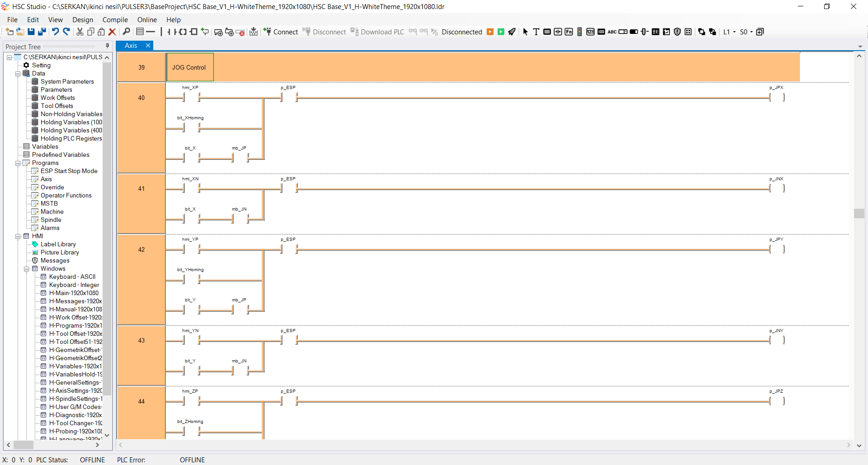Open Label Library under HMI
This screenshot has height=465, width=868.
click(58, 244)
